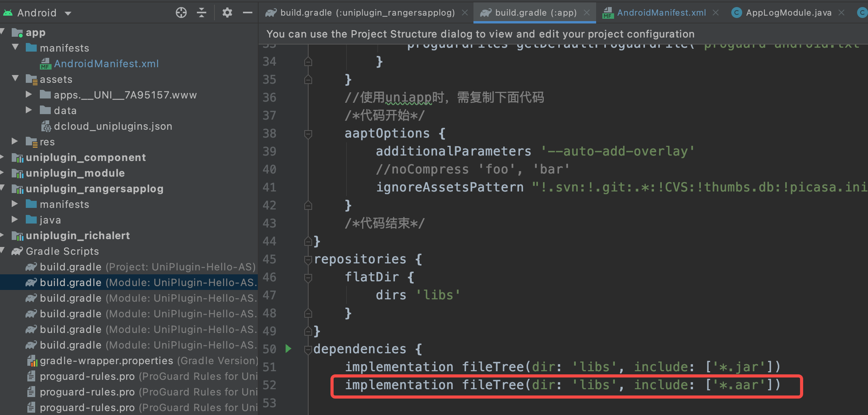Image resolution: width=868 pixels, height=415 pixels.
Task: Select the uniplugin_rangersapplog module
Action: [95, 189]
